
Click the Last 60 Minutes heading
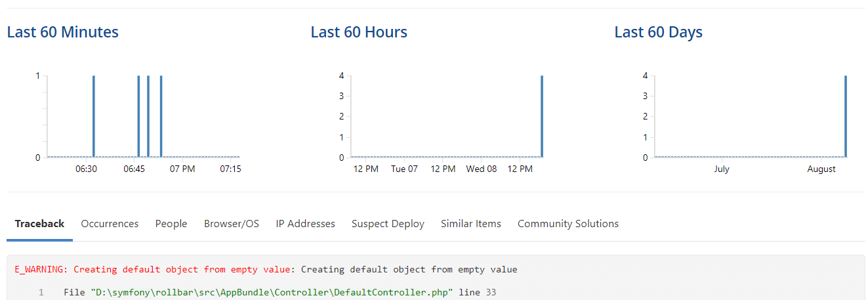[63, 32]
